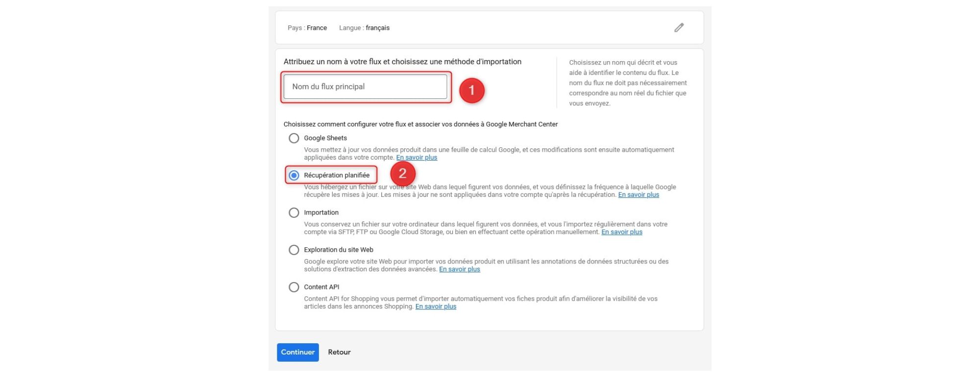The height and width of the screenshot is (377, 980).
Task: Select the Google Sheets radio button
Action: point(294,138)
